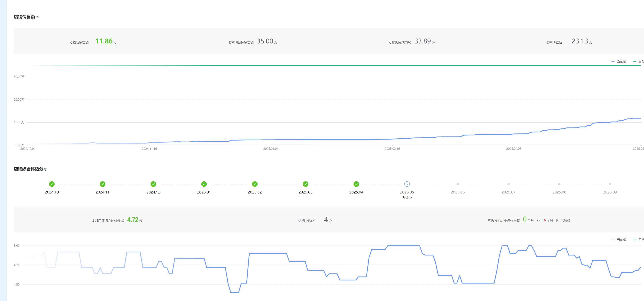Click the 2025.05 month label

click(407, 192)
